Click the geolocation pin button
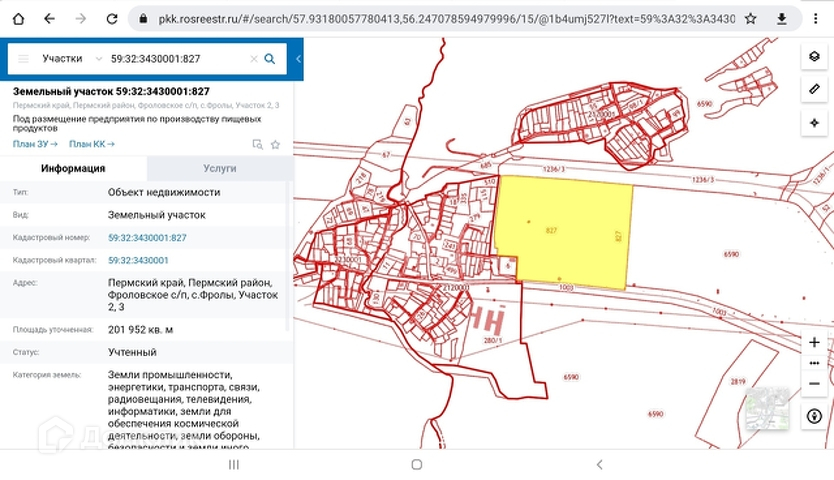834x480 pixels. [814, 415]
